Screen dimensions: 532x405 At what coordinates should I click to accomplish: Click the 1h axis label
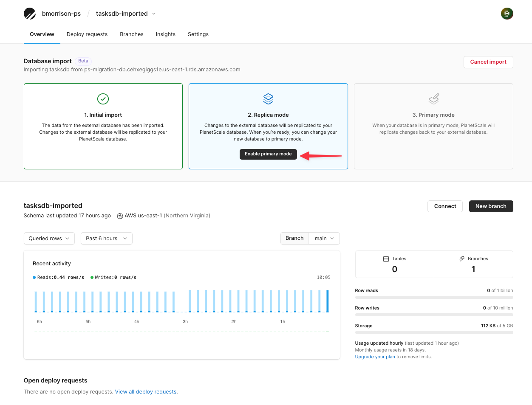click(283, 322)
